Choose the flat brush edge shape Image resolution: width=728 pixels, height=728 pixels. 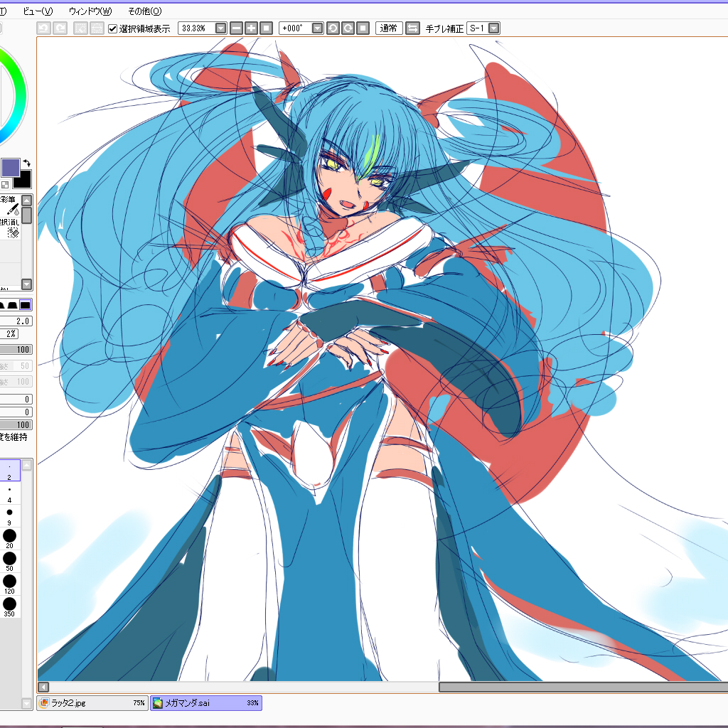[26, 304]
